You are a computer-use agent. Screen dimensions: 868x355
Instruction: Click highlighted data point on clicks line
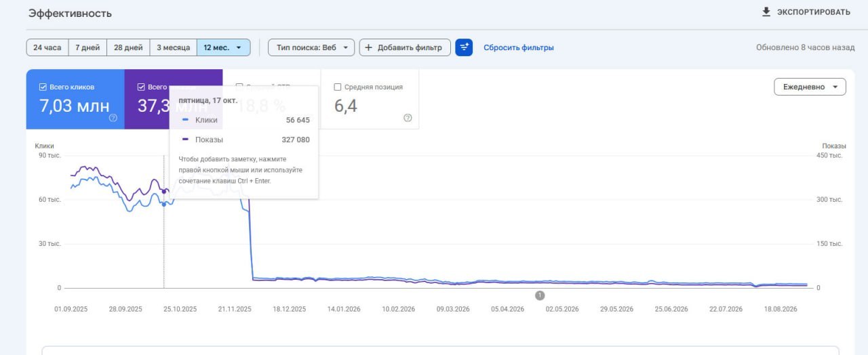163,204
